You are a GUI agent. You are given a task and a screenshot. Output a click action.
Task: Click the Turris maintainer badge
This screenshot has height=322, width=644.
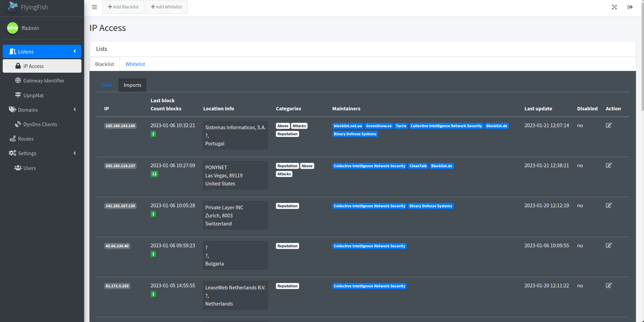[401, 126]
